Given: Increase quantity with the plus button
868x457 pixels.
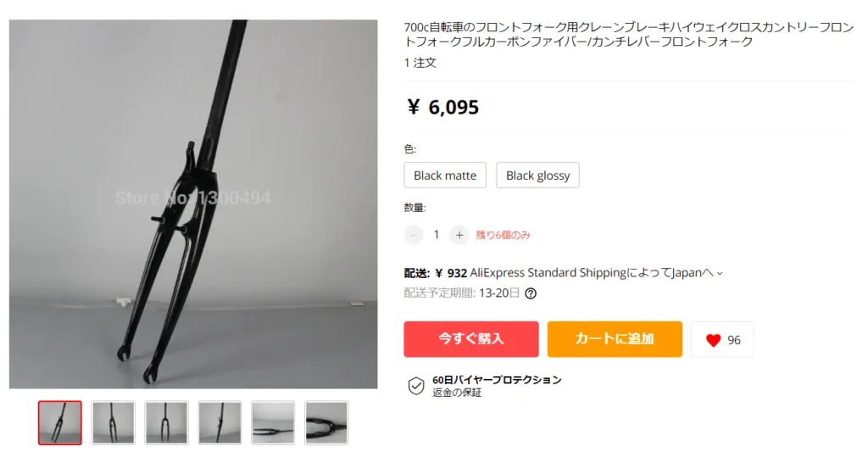Looking at the screenshot, I should tap(459, 235).
